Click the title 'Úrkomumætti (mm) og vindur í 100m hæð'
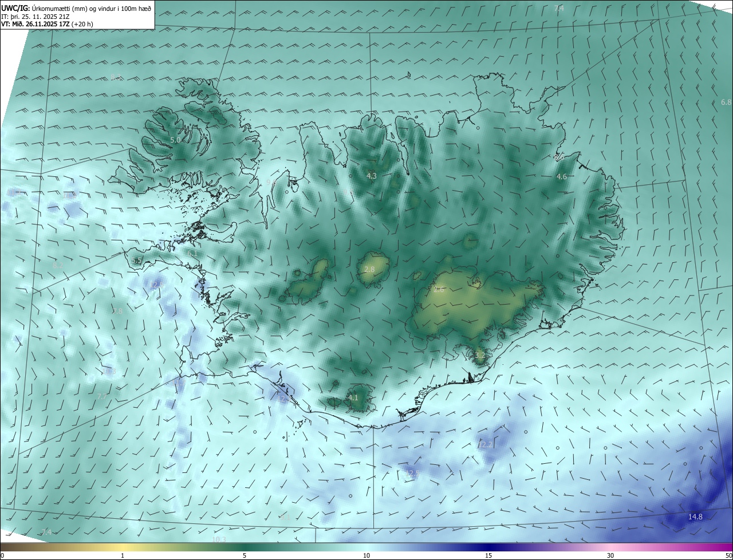Image resolution: width=733 pixels, height=560 pixels. (92, 9)
